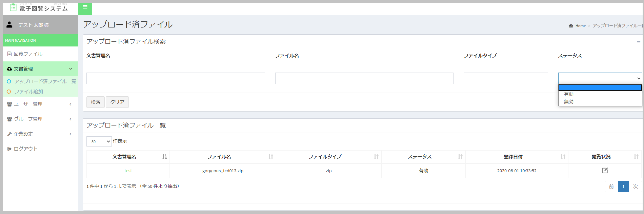The image size is (644, 214).
Task: Sort the 登録日付 column using its sort arrows
Action: (x=563, y=157)
